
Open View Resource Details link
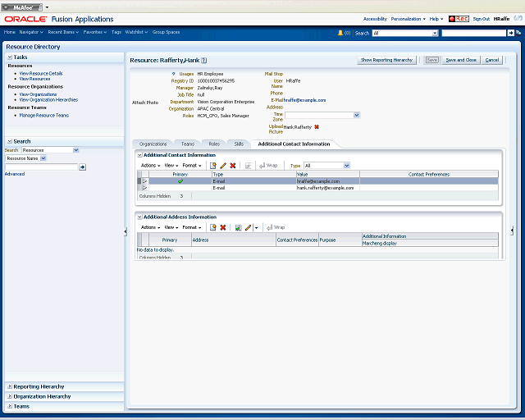pos(41,73)
